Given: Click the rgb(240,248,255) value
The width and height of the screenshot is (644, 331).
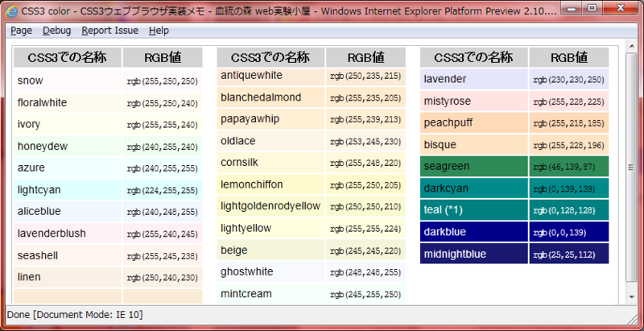Looking at the screenshot, I should [x=163, y=213].
